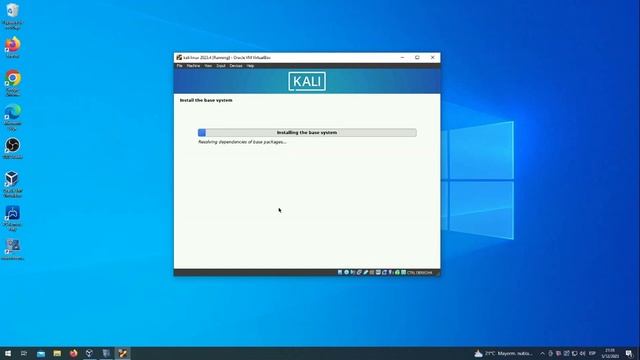The height and width of the screenshot is (360, 640).
Task: Open the Input menu
Action: coord(221,66)
